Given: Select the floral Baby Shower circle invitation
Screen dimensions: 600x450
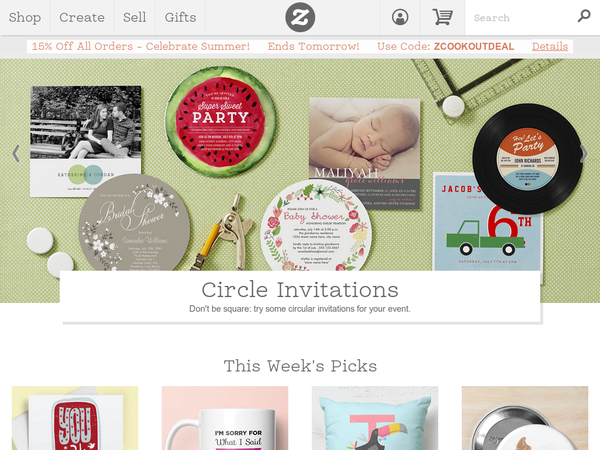Looking at the screenshot, I should tap(316, 227).
